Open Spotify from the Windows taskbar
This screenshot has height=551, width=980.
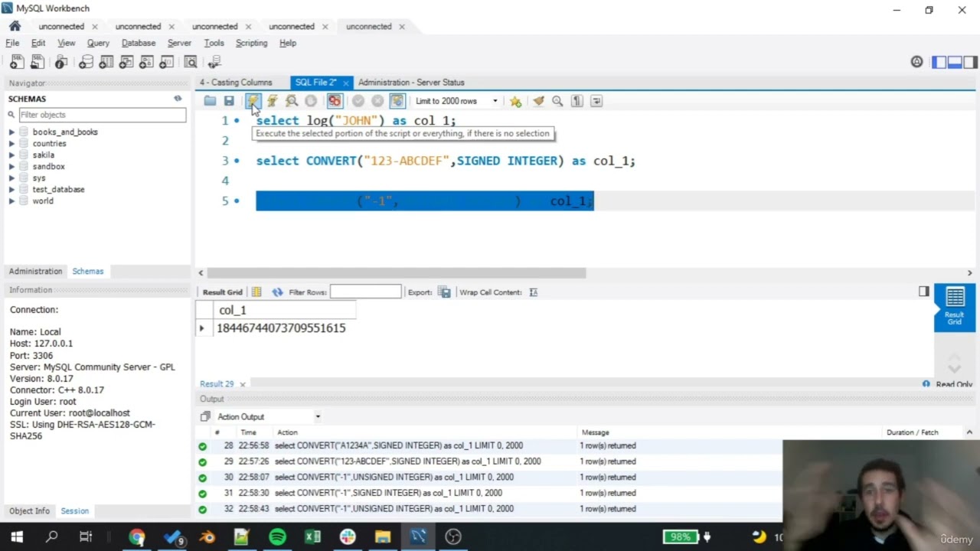click(x=277, y=537)
